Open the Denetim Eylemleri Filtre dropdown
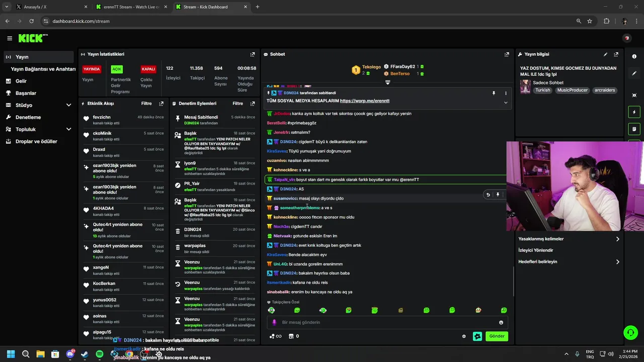 click(x=238, y=104)
